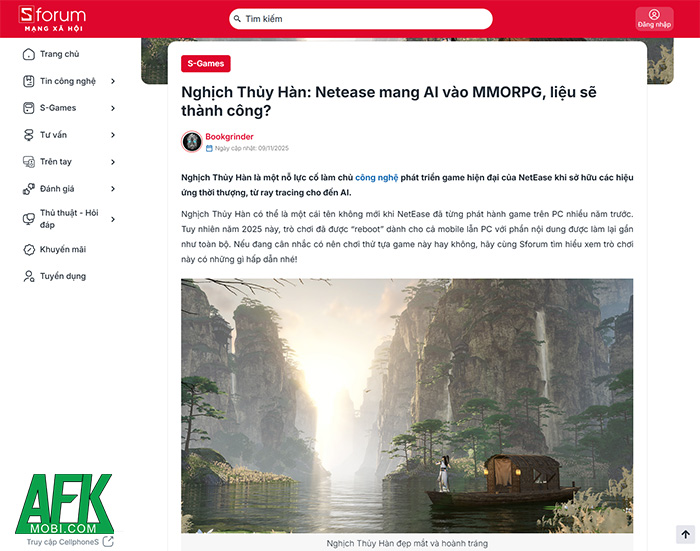Screen dimensions: 700x551
Task: Open the Khuyến mãi menu item
Action: [x=69, y=250]
